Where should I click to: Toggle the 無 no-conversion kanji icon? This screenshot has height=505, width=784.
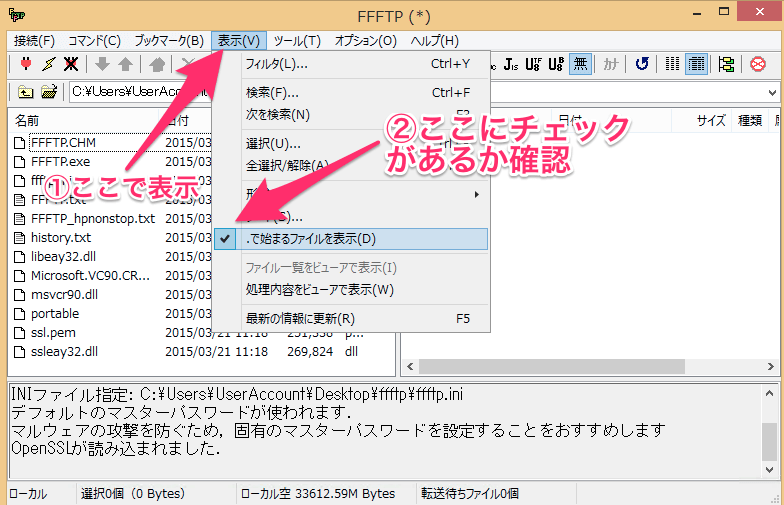click(x=580, y=64)
